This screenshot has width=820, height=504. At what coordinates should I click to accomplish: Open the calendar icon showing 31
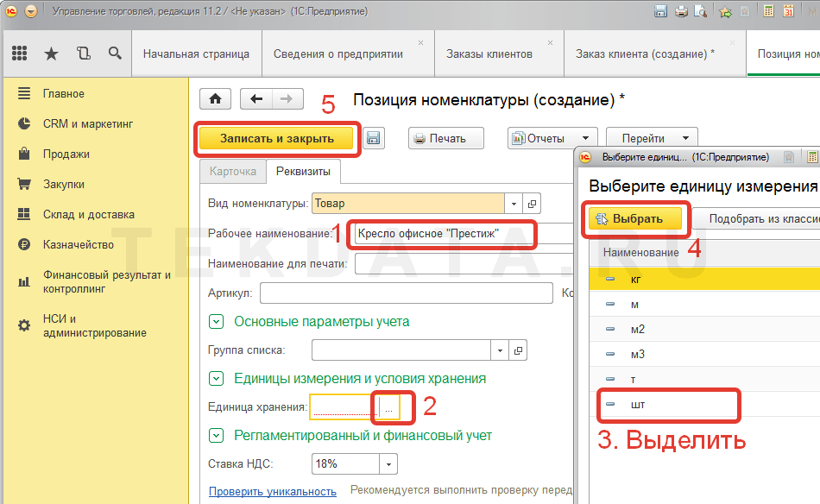(x=789, y=11)
